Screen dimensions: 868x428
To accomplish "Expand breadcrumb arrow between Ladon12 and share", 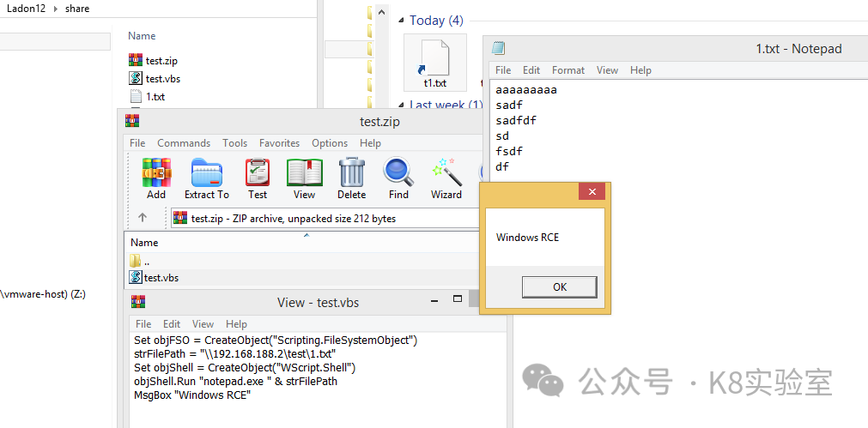I will 55,9.
